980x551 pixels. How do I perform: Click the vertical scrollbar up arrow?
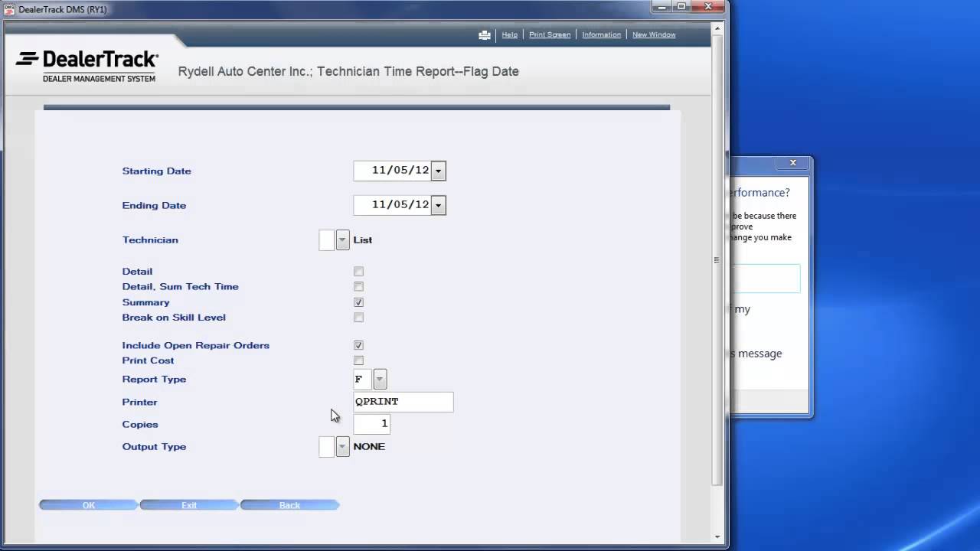[x=717, y=28]
